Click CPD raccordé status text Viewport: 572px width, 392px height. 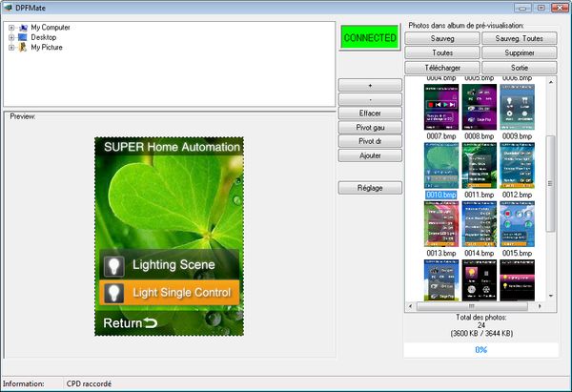tap(89, 384)
